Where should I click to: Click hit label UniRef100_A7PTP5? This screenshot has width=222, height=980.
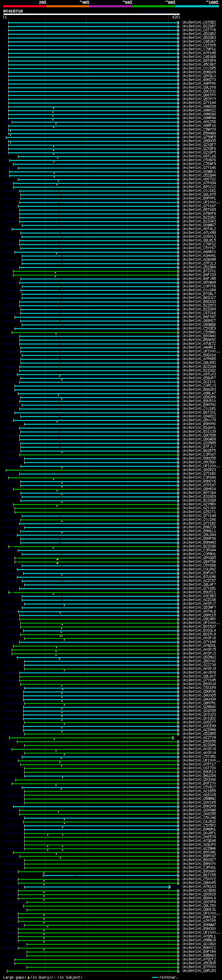click(199, 921)
